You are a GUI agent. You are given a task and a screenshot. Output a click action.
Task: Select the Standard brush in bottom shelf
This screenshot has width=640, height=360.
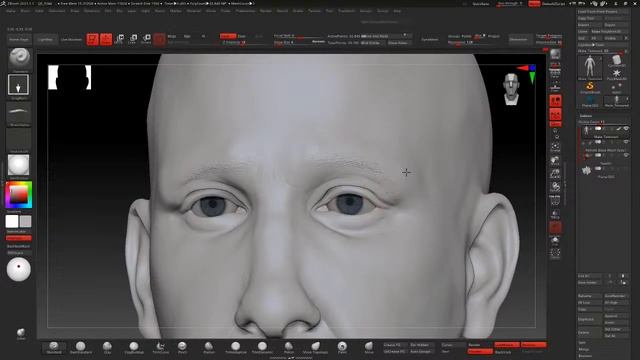[54, 347]
